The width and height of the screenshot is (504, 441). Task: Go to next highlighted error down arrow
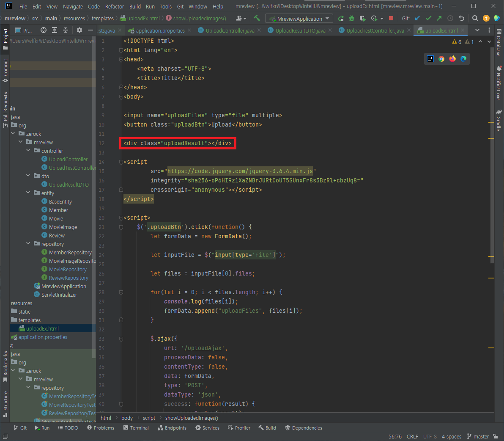[489, 42]
